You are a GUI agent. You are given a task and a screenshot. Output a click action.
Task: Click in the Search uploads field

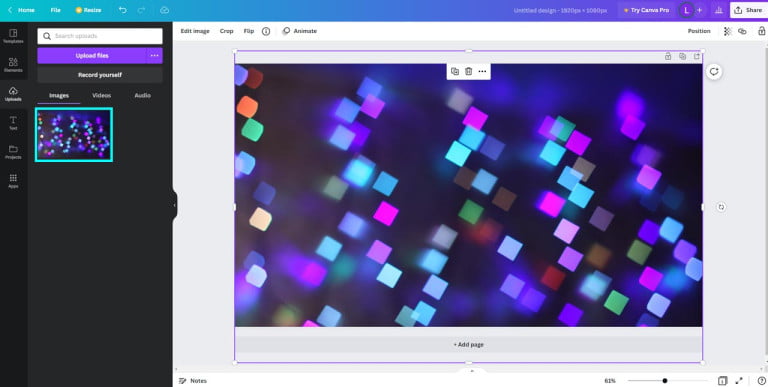[100, 36]
